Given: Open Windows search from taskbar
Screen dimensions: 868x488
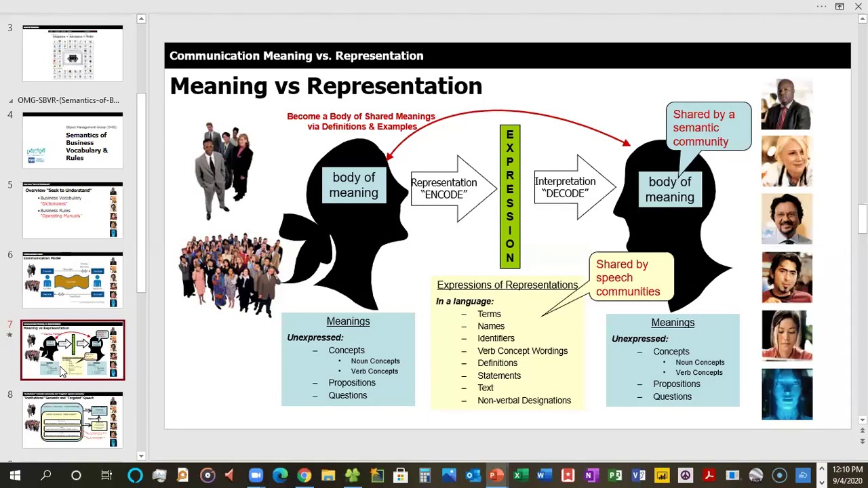Looking at the screenshot, I should (x=46, y=475).
